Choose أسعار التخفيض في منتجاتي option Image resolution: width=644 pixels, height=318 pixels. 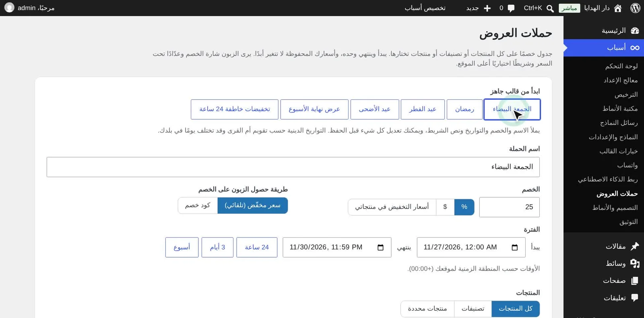[x=392, y=207]
